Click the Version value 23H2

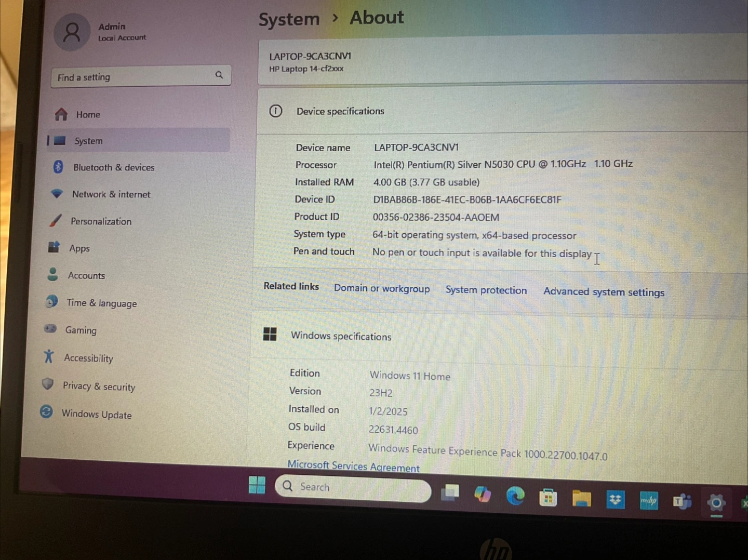381,393
